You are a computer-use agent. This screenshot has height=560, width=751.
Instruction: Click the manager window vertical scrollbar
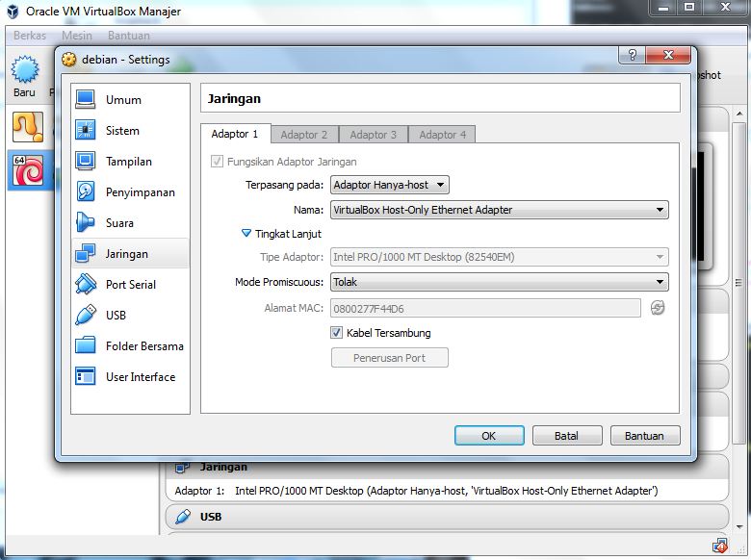[739, 282]
